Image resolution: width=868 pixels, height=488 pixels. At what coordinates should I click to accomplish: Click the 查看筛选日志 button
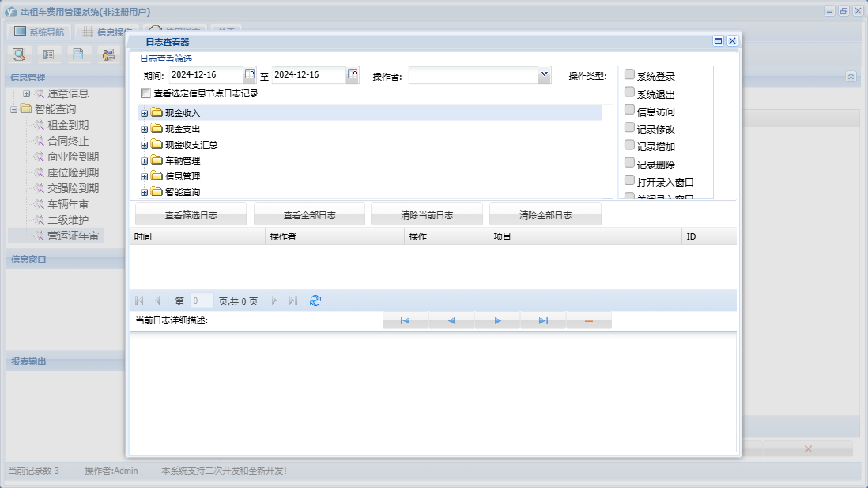pyautogui.click(x=191, y=215)
